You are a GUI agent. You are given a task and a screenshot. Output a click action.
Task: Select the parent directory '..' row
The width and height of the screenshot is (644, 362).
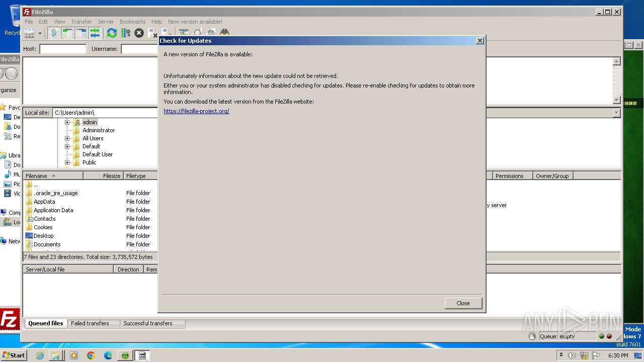tap(91, 185)
